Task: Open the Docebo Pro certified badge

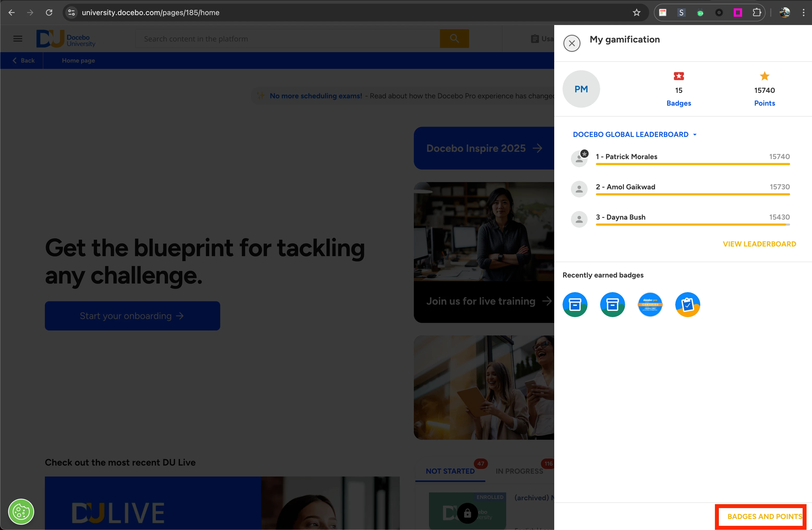Action: (650, 305)
